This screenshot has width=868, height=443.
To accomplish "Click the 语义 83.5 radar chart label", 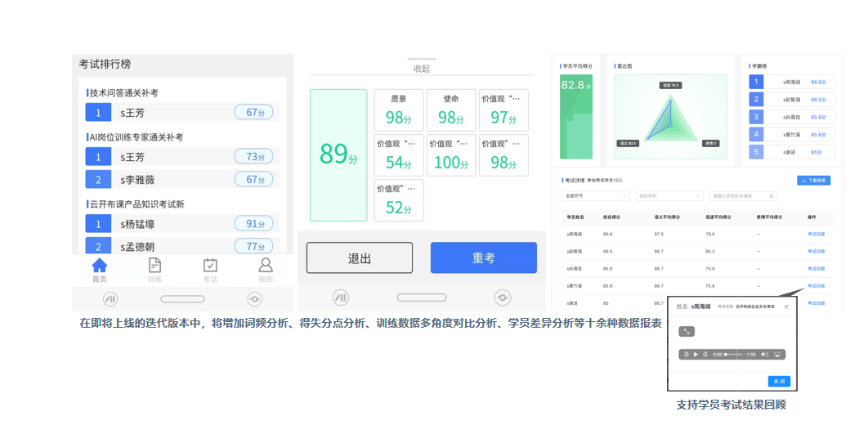I will point(628,143).
